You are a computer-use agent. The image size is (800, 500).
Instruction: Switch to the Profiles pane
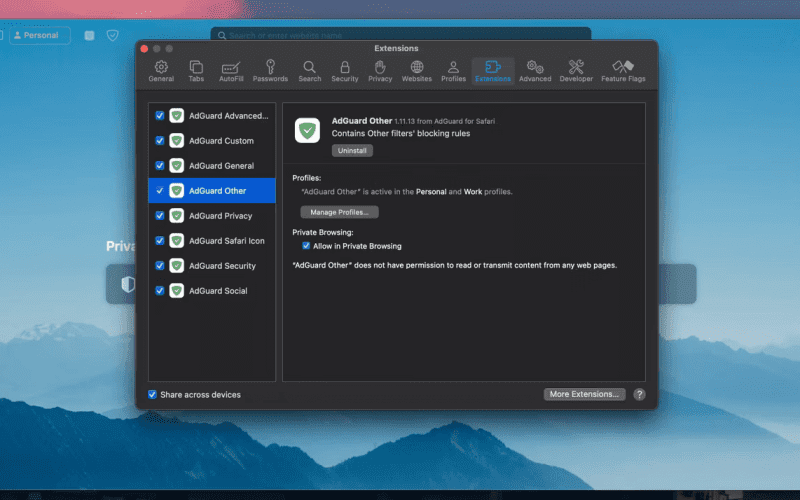tap(454, 71)
